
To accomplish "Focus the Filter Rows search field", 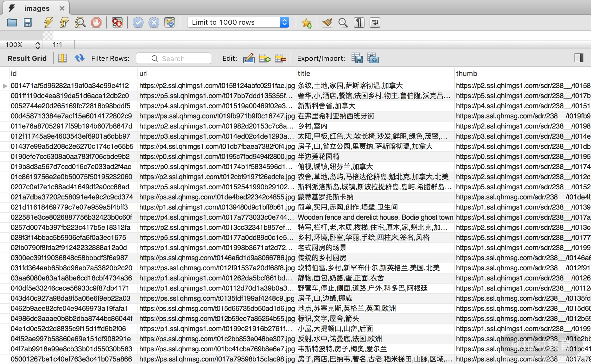I will pyautogui.click(x=174, y=59).
